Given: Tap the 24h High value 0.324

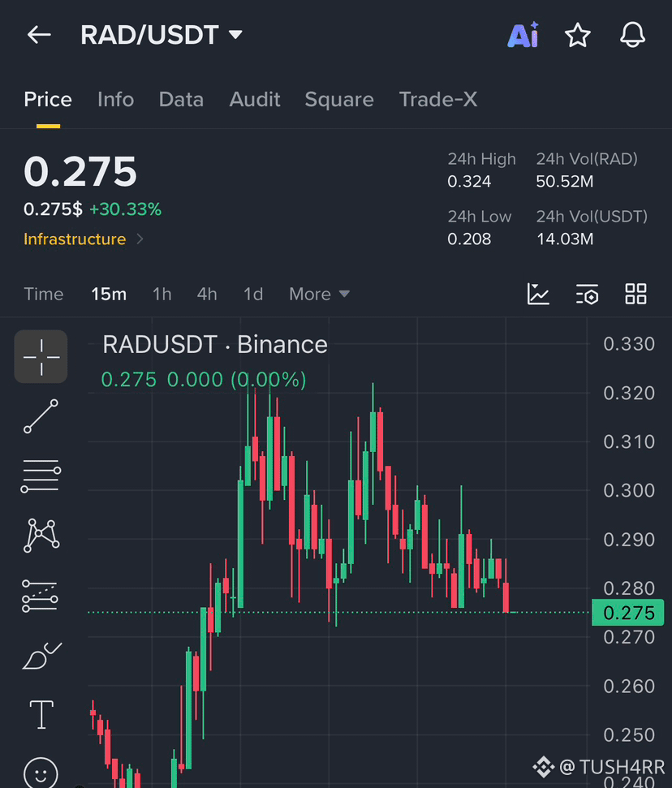Looking at the screenshot, I should (x=469, y=182).
